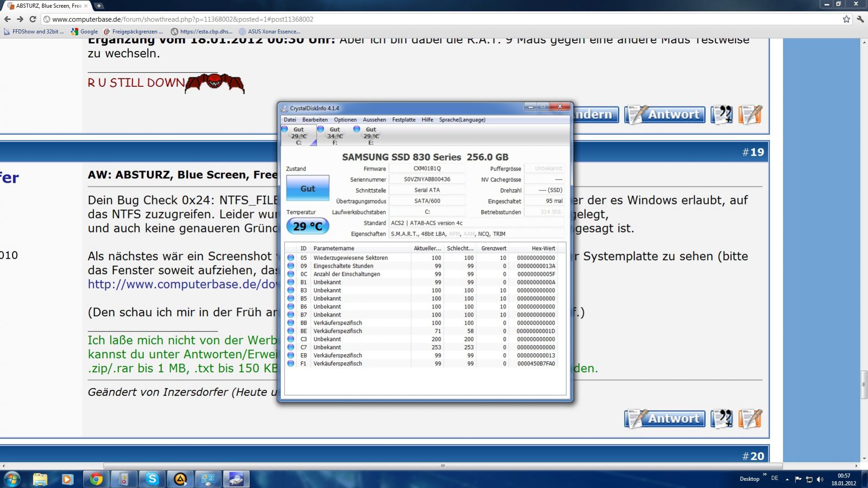Image resolution: width=868 pixels, height=488 pixels.
Task: Bookmark this page with the star icon
Action: (x=846, y=19)
